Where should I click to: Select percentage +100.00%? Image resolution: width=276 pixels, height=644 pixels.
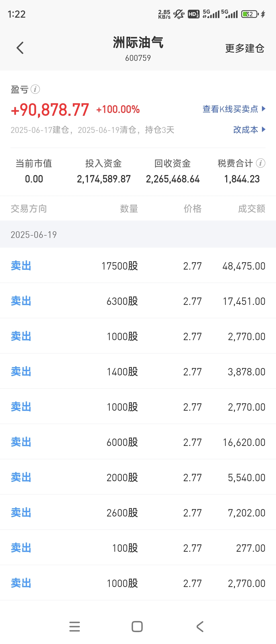pyautogui.click(x=118, y=109)
